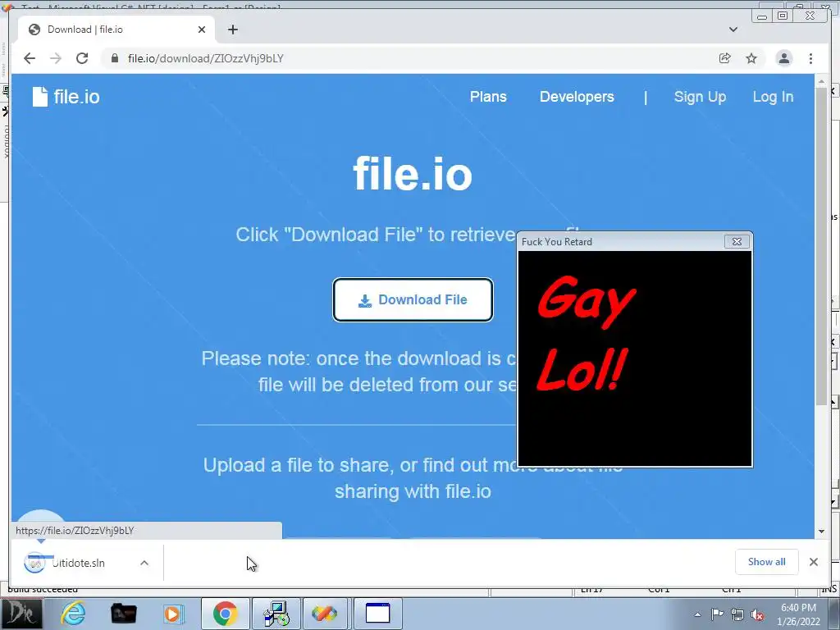Click the clock showing 6:40 PM
The height and width of the screenshot is (630, 840).
click(798, 614)
